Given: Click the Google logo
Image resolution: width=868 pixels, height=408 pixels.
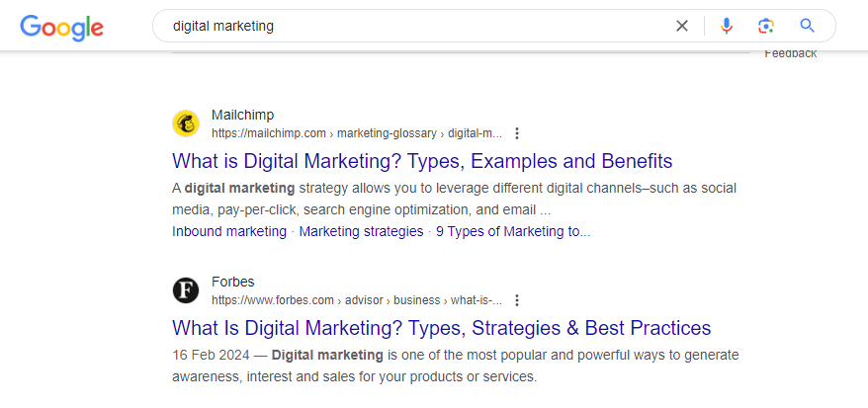Looking at the screenshot, I should pyautogui.click(x=61, y=27).
